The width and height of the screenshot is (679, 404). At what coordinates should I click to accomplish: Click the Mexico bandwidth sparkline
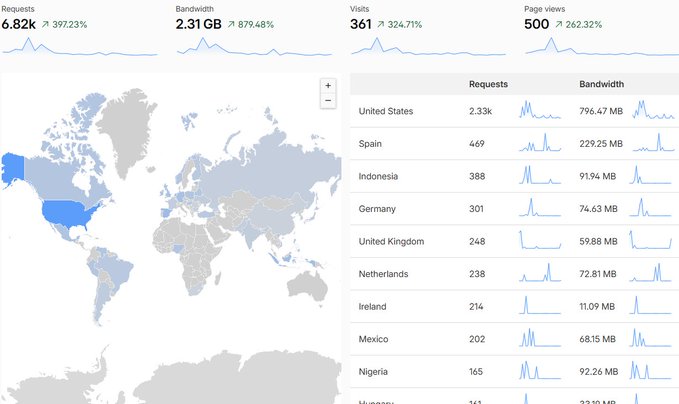coord(650,338)
